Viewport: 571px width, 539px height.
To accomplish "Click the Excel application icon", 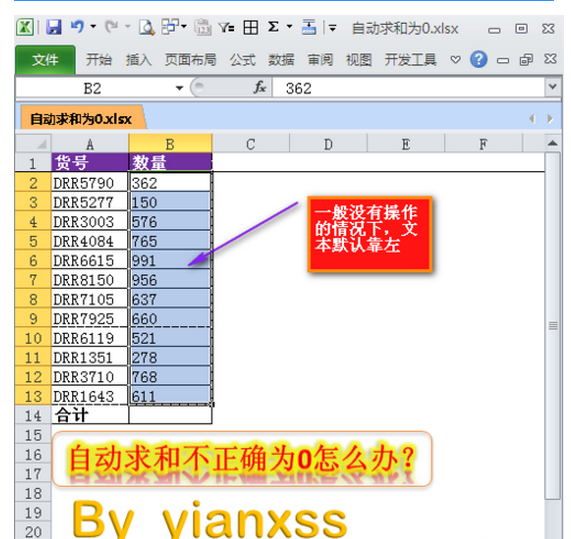I will point(25,27).
